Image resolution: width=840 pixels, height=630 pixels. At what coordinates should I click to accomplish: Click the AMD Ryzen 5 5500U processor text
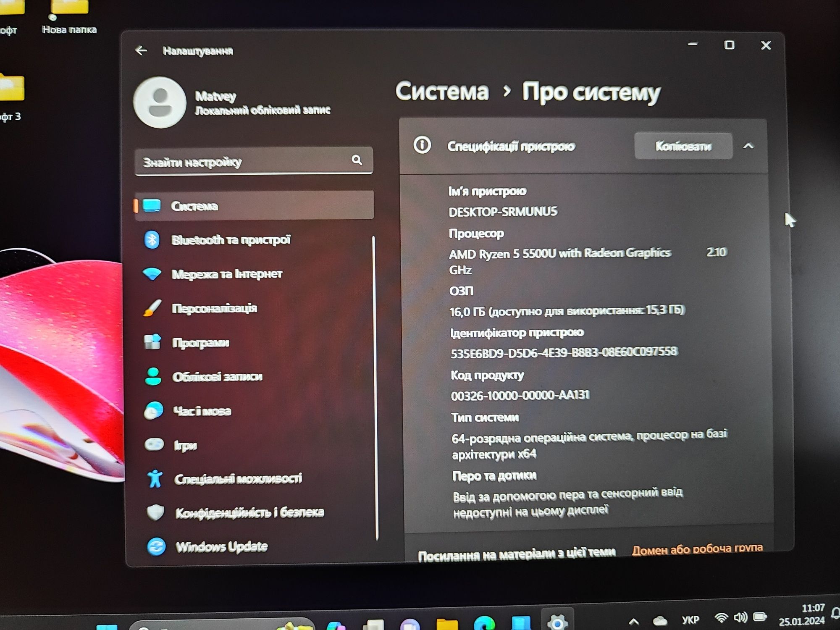[560, 253]
